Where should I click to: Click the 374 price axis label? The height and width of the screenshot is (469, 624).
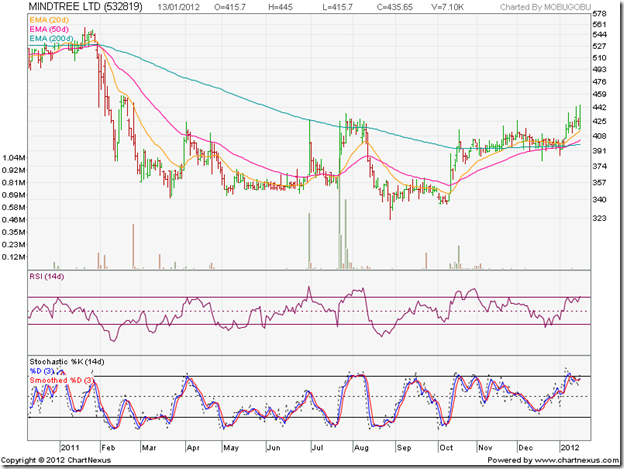point(599,166)
